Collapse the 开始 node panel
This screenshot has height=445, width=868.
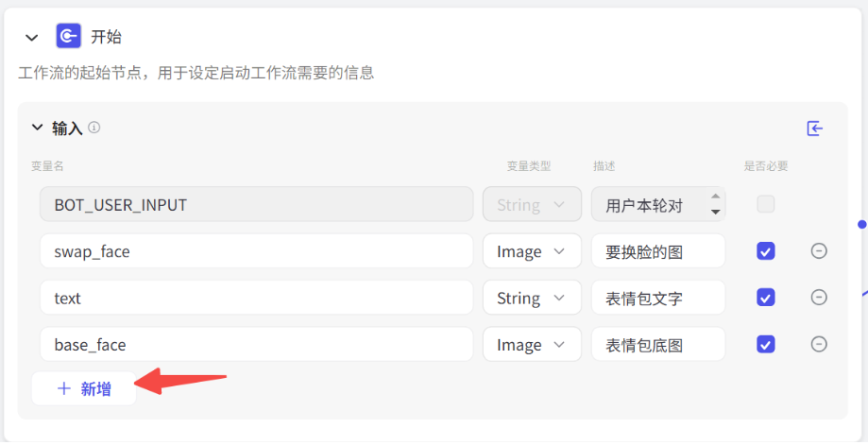point(31,38)
